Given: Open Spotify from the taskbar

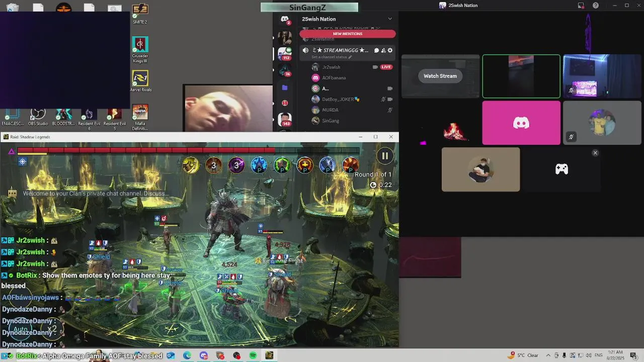Looking at the screenshot, I should pyautogui.click(x=253, y=355).
